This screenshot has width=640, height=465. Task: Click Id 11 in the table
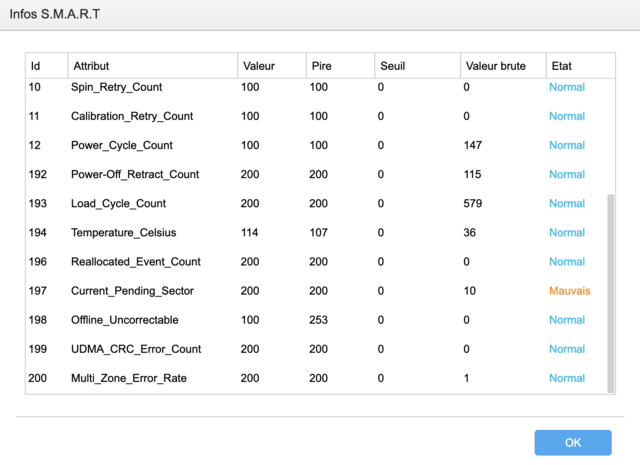(x=34, y=116)
